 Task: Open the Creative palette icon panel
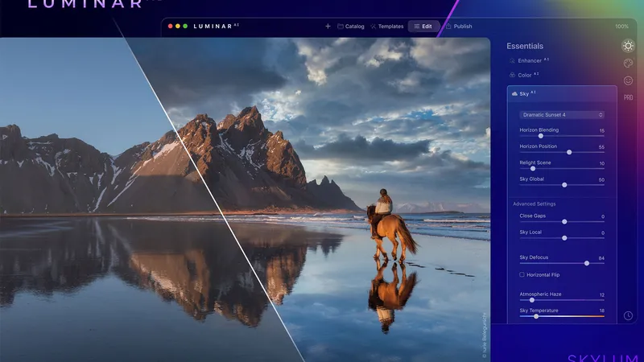pos(628,64)
